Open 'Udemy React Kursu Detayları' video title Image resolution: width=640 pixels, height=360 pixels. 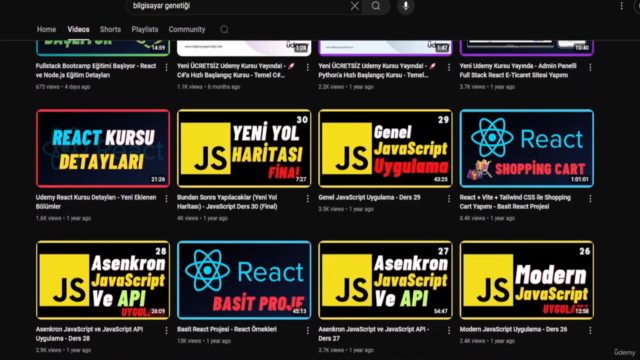pos(96,202)
